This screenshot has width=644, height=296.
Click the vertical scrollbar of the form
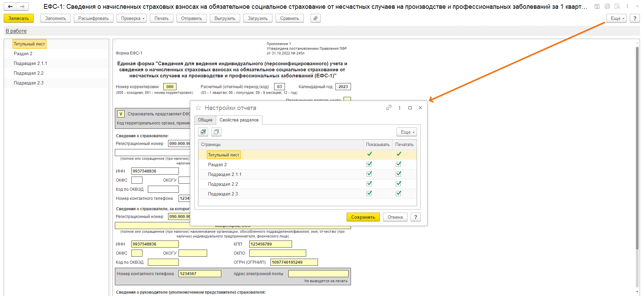pyautogui.click(x=637, y=148)
